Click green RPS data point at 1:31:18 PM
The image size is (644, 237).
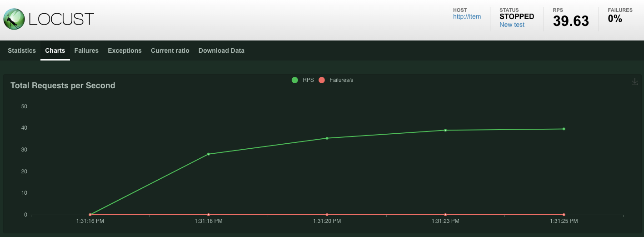[209, 154]
